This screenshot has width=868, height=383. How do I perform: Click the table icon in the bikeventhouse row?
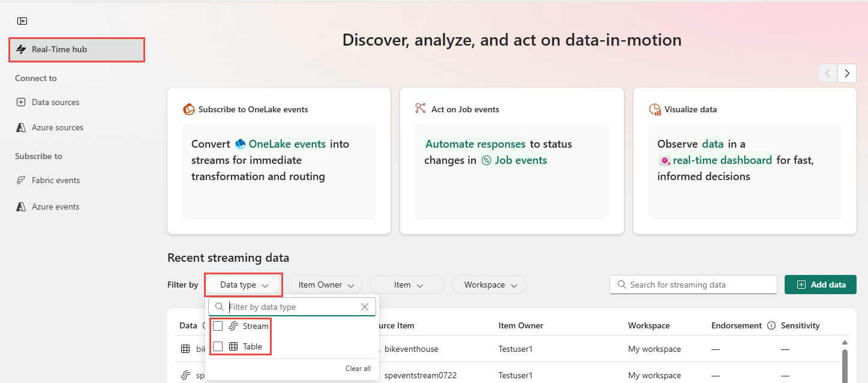185,349
